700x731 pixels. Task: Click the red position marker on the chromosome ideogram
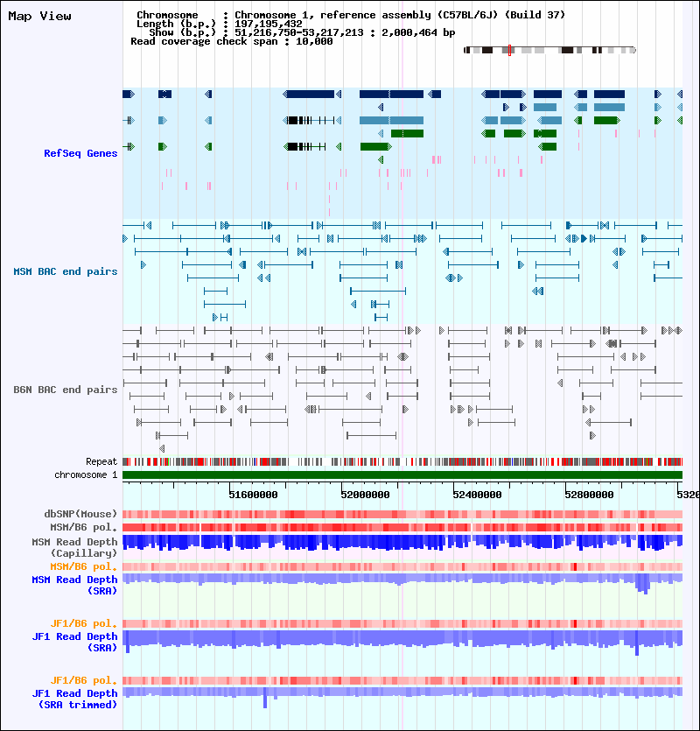tap(509, 50)
